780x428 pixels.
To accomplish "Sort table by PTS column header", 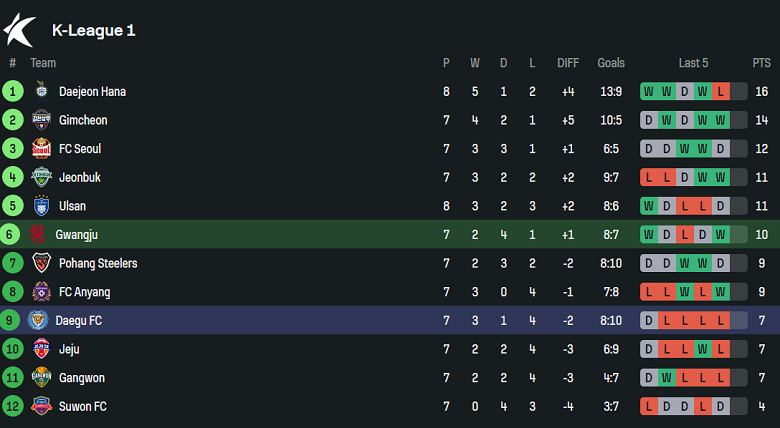I will pos(761,63).
